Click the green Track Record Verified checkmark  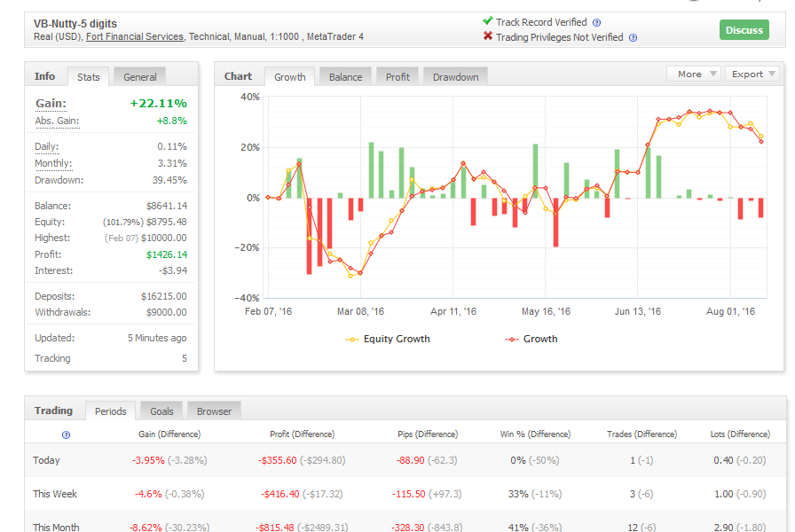[x=488, y=20]
